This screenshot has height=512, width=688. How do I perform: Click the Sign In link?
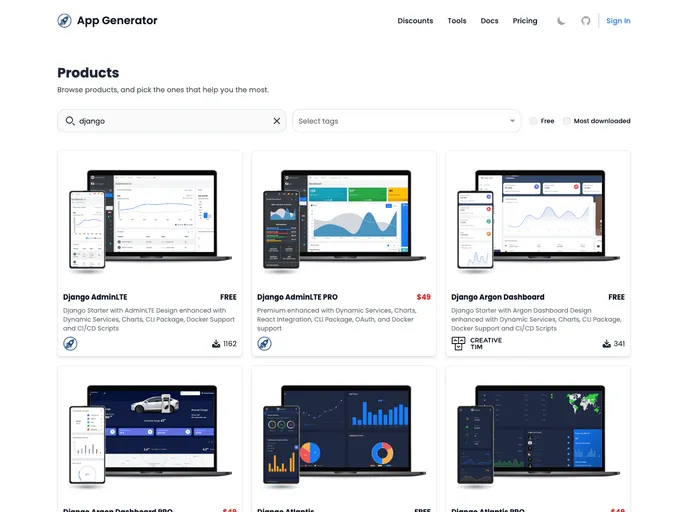618,21
